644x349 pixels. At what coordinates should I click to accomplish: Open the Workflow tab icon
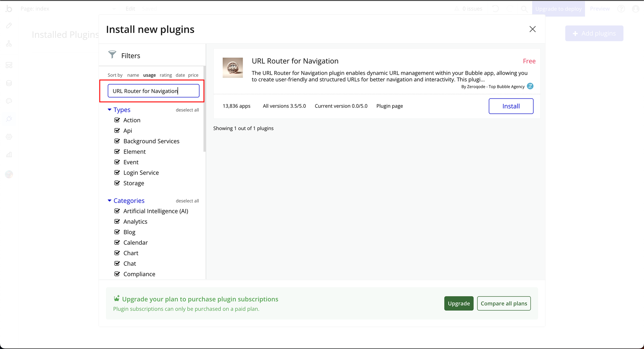tap(9, 44)
